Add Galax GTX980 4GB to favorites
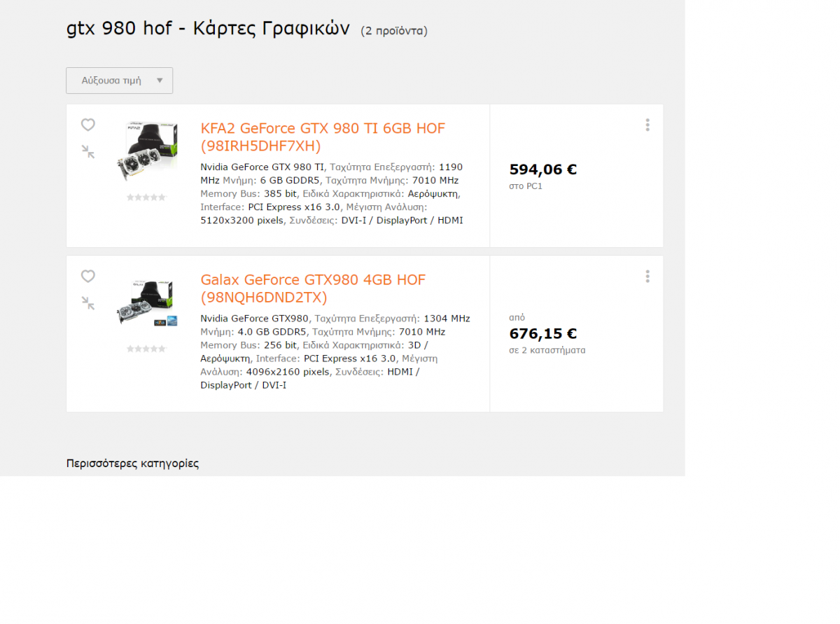This screenshot has width=840, height=624. pos(87,276)
